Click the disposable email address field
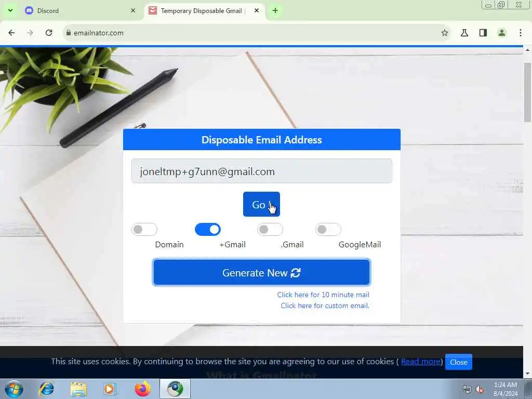The image size is (532, 399). 262,171
